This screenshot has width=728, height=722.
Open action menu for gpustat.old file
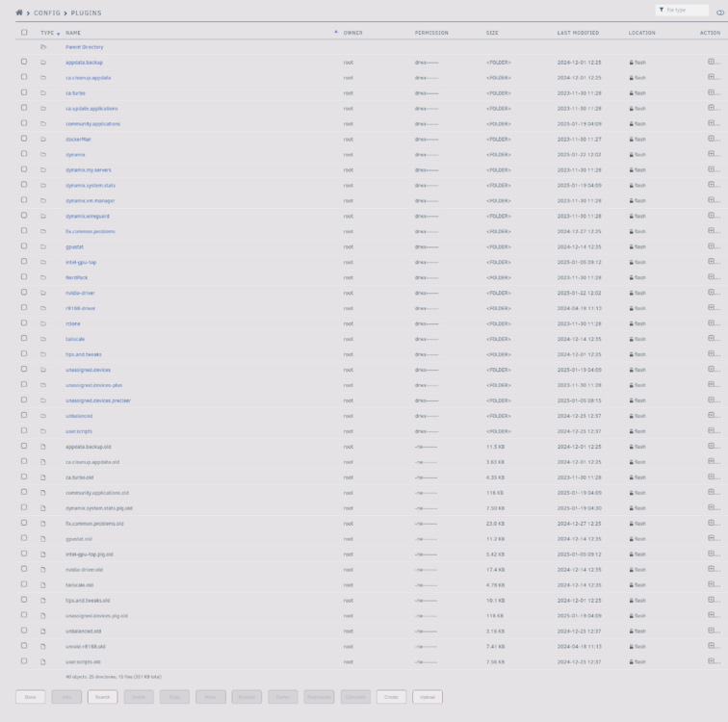pos(714,539)
